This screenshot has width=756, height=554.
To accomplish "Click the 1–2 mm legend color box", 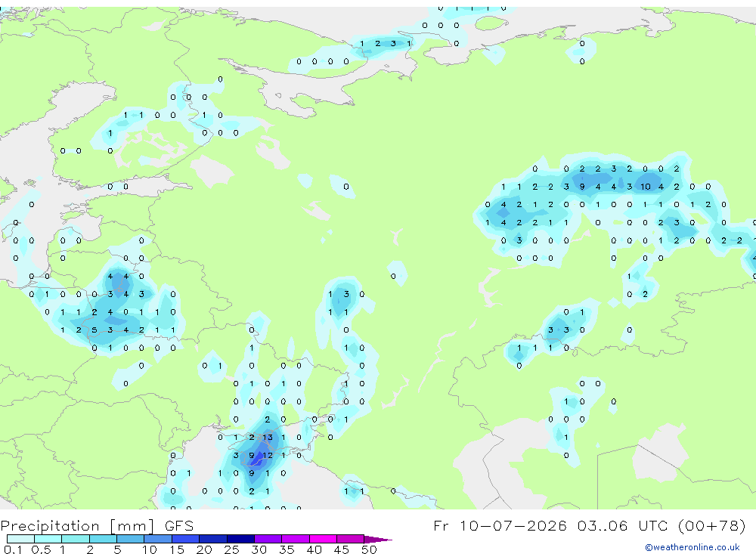I will coord(76,539).
